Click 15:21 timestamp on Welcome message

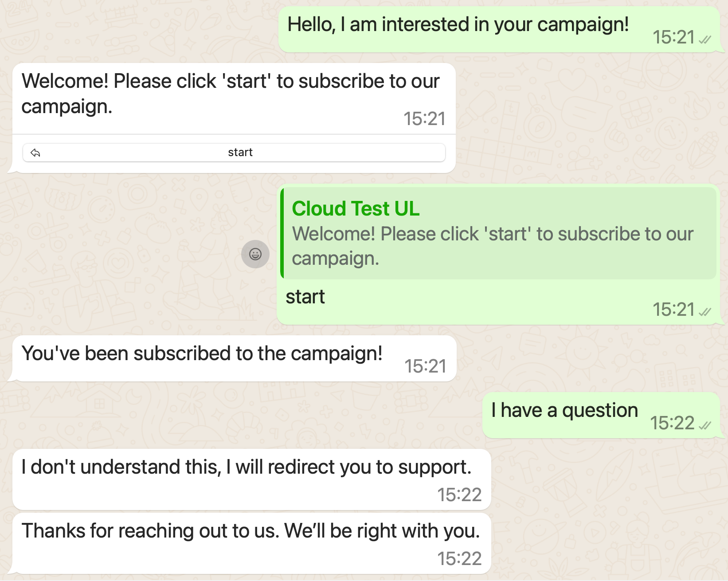tap(424, 119)
